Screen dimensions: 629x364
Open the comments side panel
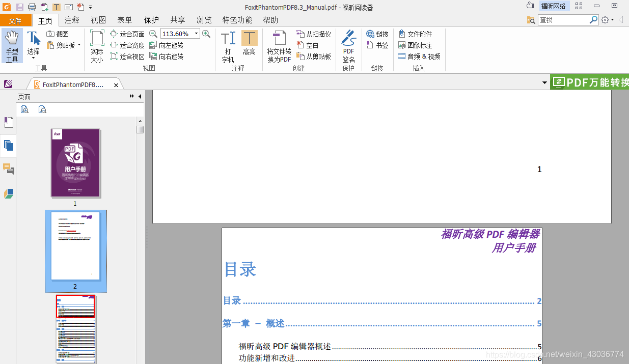tap(8, 169)
